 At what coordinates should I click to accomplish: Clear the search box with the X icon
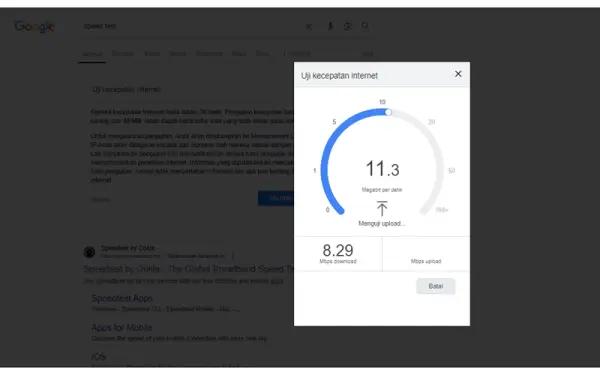(309, 26)
